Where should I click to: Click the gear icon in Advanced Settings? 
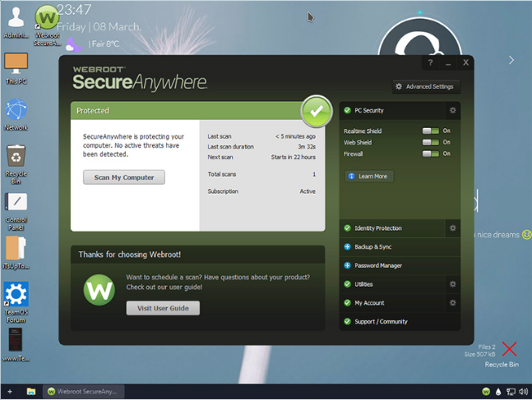click(x=399, y=86)
